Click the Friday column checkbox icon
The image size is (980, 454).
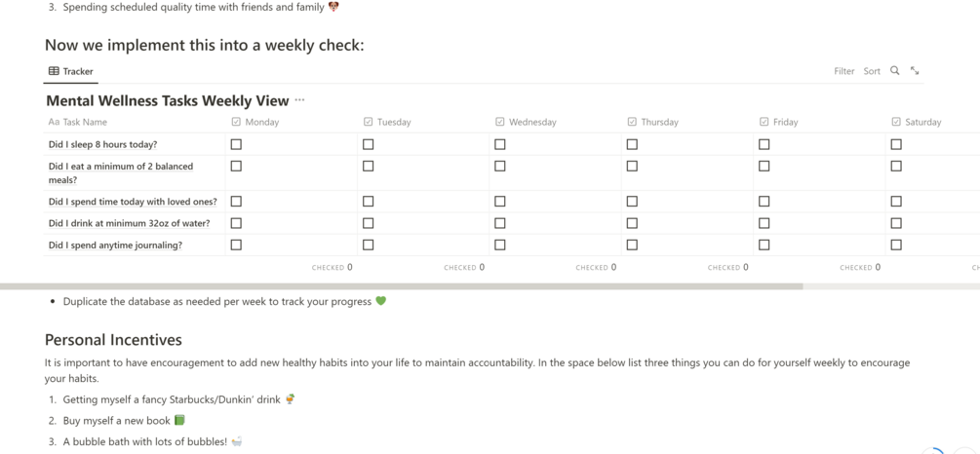click(764, 122)
